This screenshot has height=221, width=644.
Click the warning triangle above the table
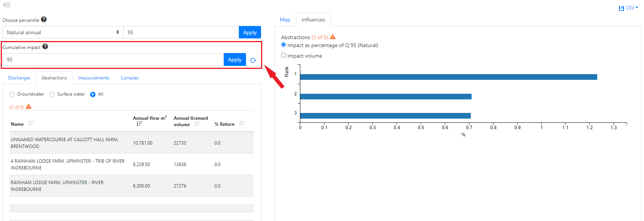29,107
